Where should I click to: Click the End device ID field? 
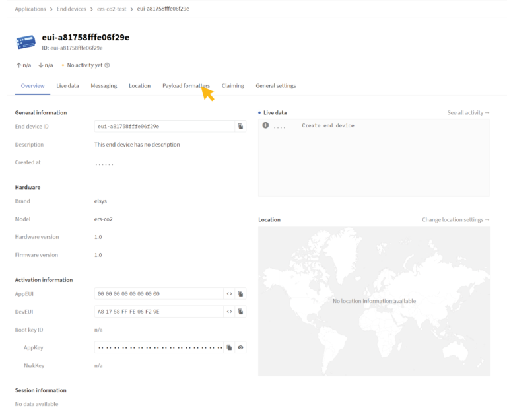coord(164,126)
